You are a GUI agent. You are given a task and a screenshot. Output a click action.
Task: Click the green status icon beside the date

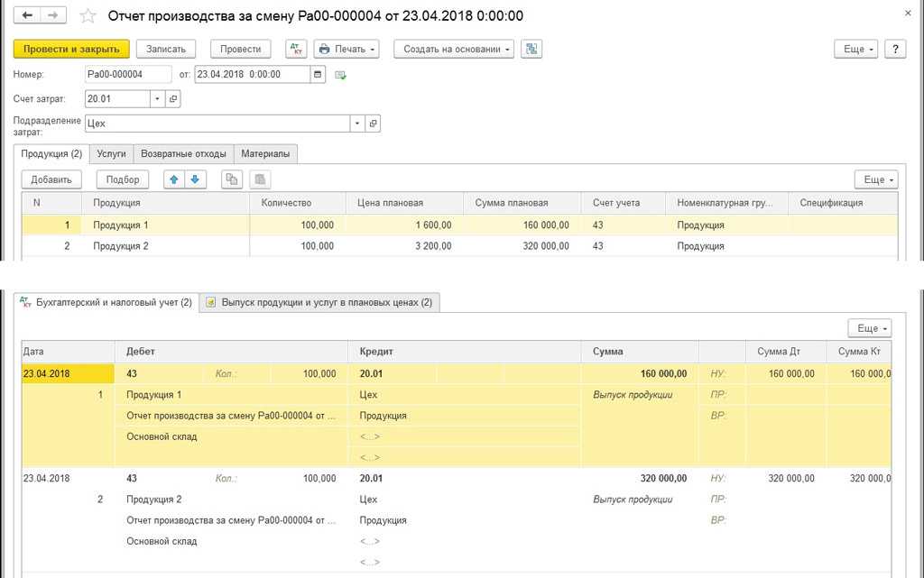340,75
